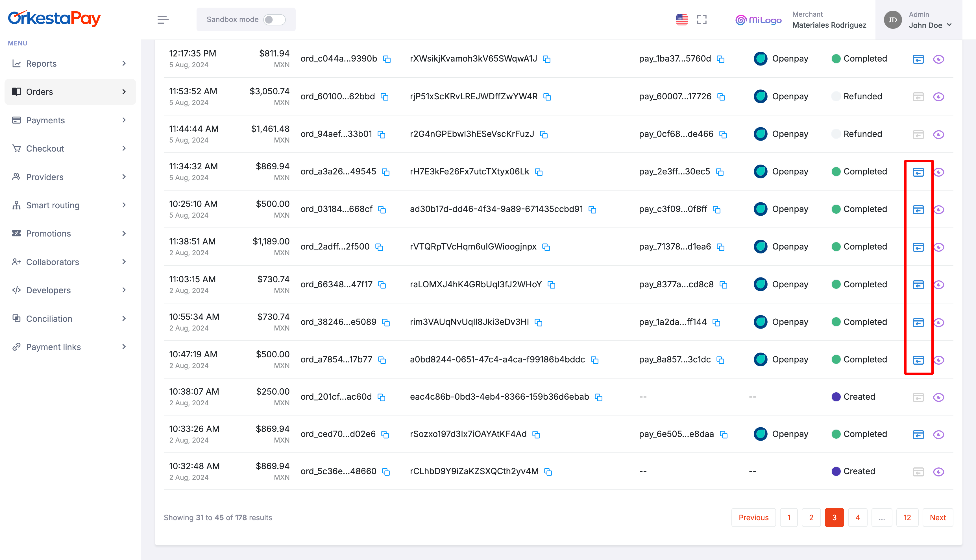Viewport: 976px width, 560px height.
Task: Expand Checkout chevron arrow
Action: point(124,148)
